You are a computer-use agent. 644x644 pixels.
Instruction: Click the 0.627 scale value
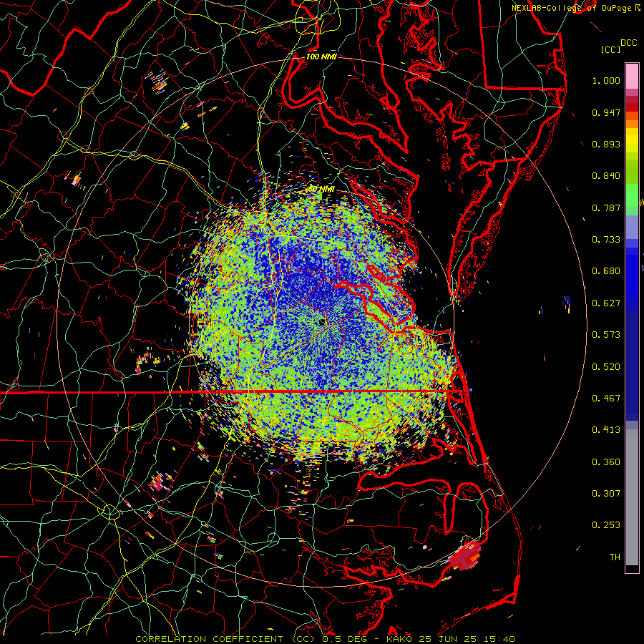click(606, 303)
